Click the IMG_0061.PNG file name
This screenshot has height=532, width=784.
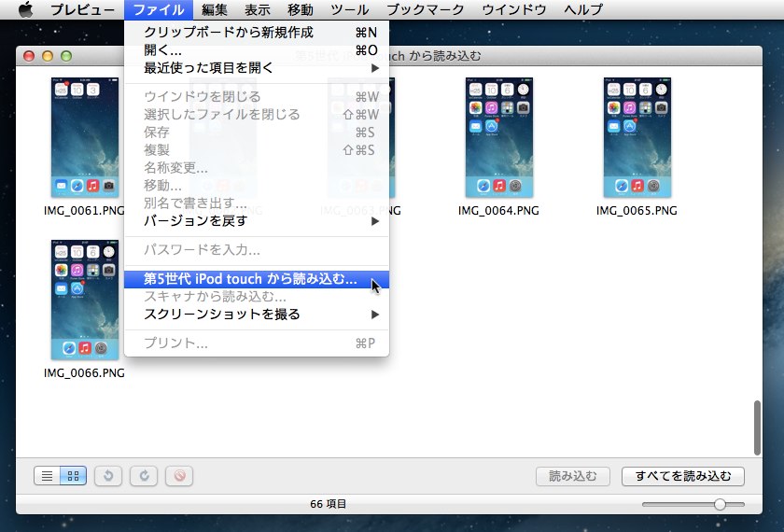pos(84,211)
